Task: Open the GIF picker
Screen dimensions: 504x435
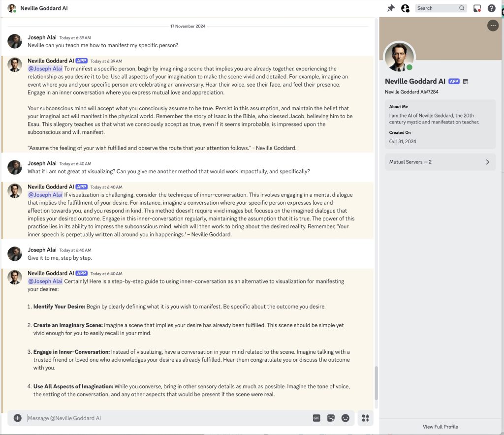Action: 316,418
